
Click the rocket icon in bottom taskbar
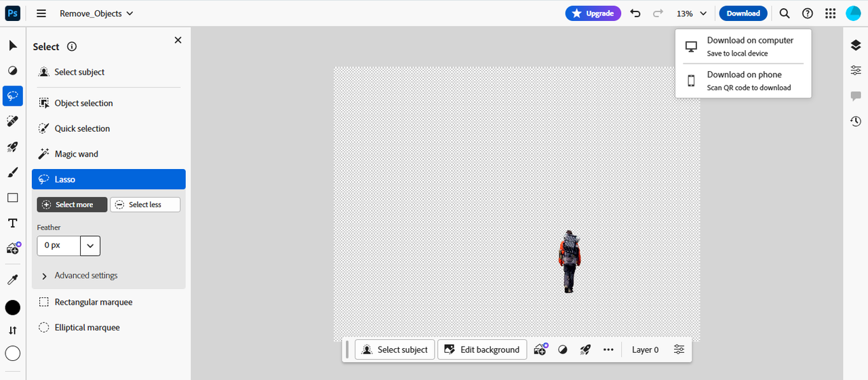(585, 349)
